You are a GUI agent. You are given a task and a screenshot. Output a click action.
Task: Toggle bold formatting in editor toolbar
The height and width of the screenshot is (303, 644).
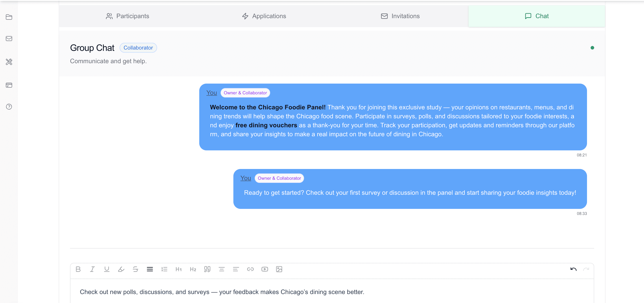coord(78,269)
